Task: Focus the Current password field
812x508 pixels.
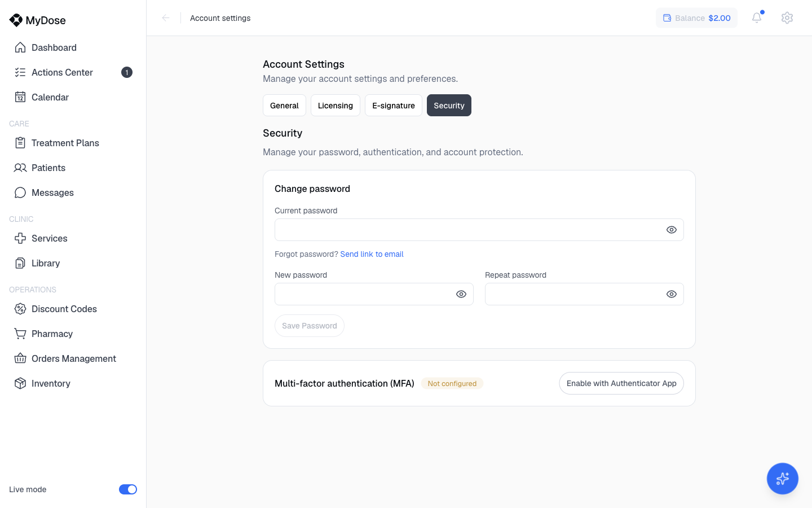Action: point(479,230)
